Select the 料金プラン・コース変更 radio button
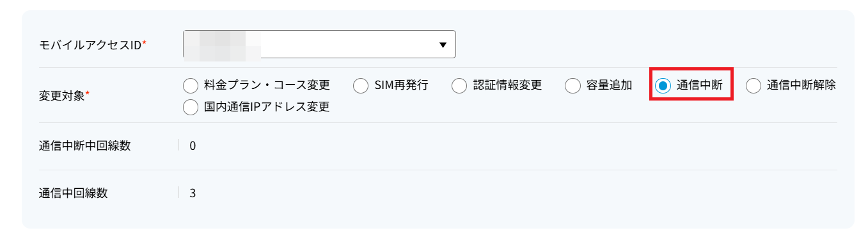The image size is (868, 235). point(191,85)
